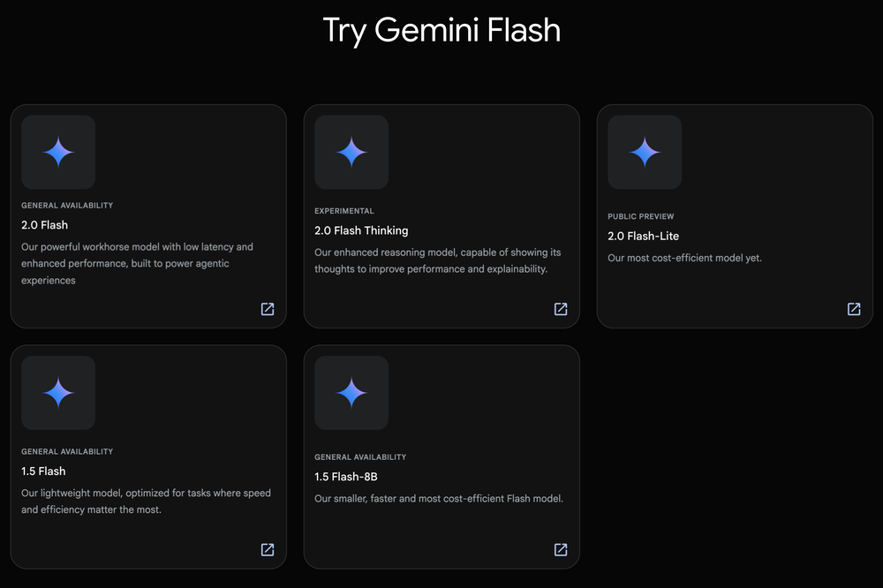
Task: Click the 2.0 Flash workhorse model description
Action: [x=137, y=263]
